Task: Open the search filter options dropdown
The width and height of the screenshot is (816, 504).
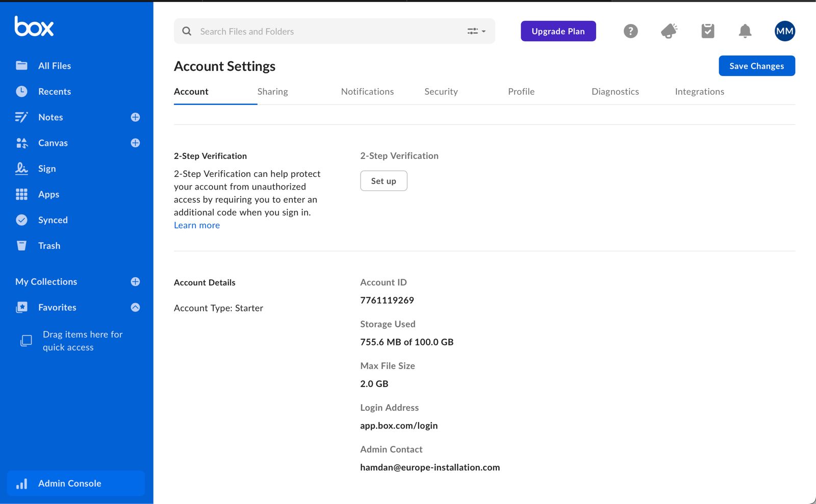Action: point(475,31)
